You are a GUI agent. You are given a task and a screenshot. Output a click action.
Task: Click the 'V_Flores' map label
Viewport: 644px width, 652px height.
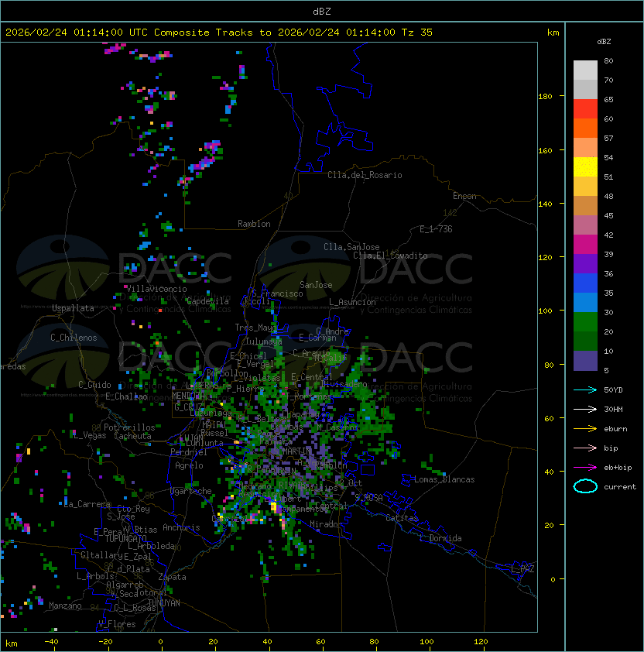pyautogui.click(x=117, y=624)
